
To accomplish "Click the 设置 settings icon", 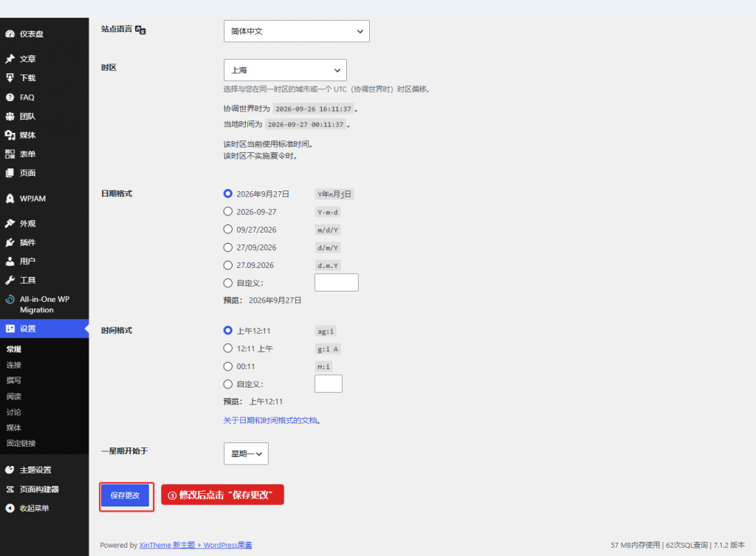I will [x=10, y=329].
